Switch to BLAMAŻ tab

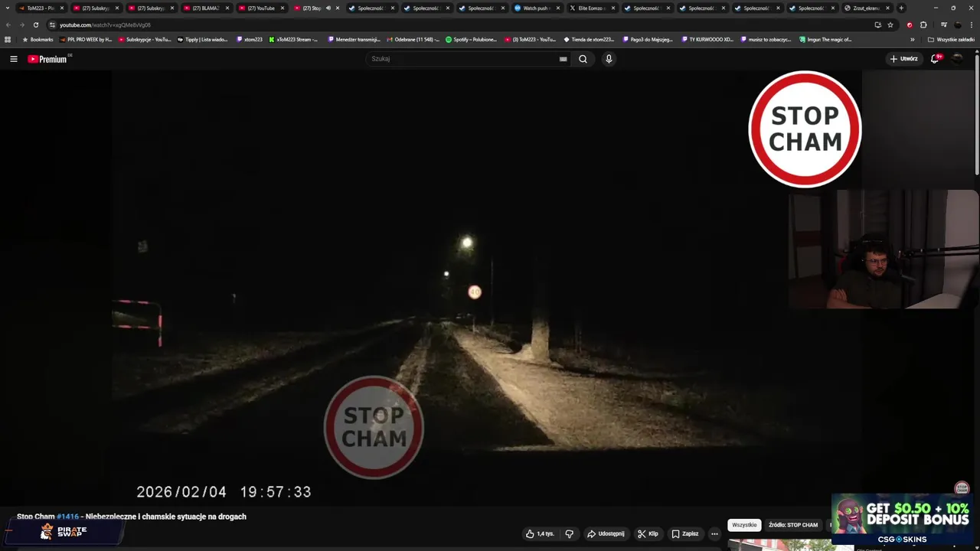click(x=205, y=8)
